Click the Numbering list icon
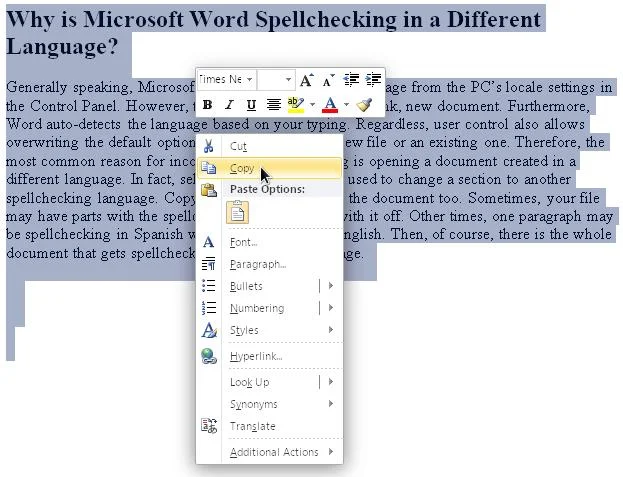Image resolution: width=623 pixels, height=477 pixels. 209,308
